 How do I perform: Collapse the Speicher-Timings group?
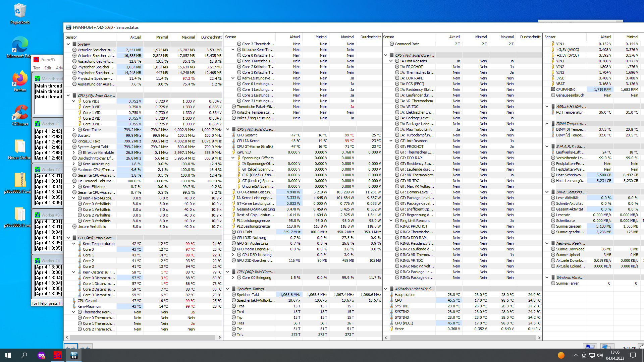pos(228,289)
